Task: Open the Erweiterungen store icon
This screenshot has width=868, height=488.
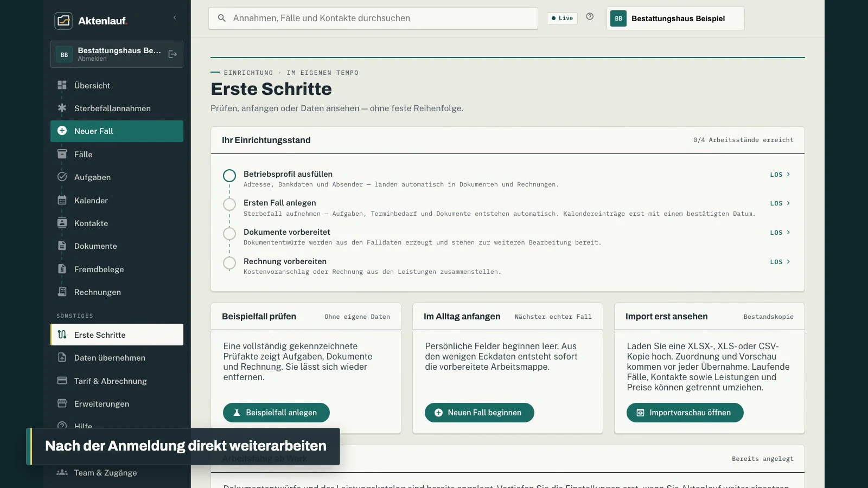Action: tap(62, 403)
